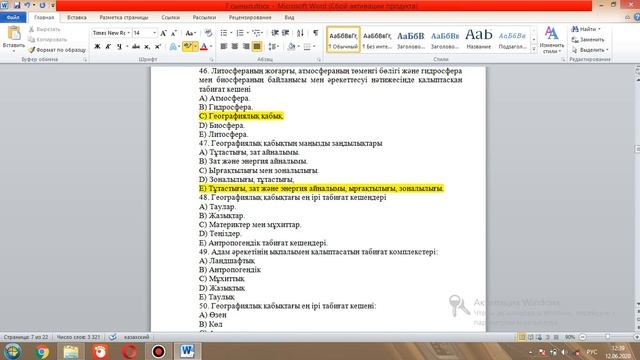
Task: Click the Word help question mark icon
Action: 636,17
